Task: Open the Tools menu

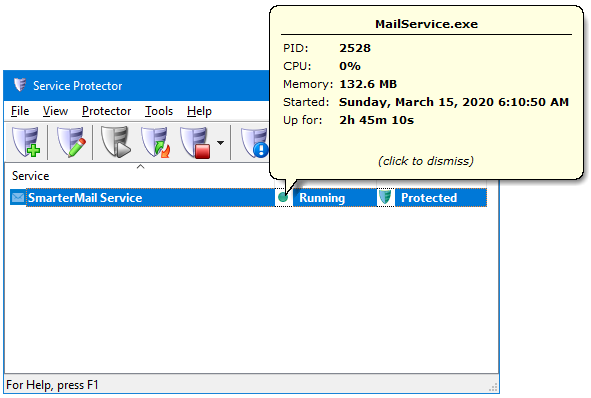Action: point(159,111)
